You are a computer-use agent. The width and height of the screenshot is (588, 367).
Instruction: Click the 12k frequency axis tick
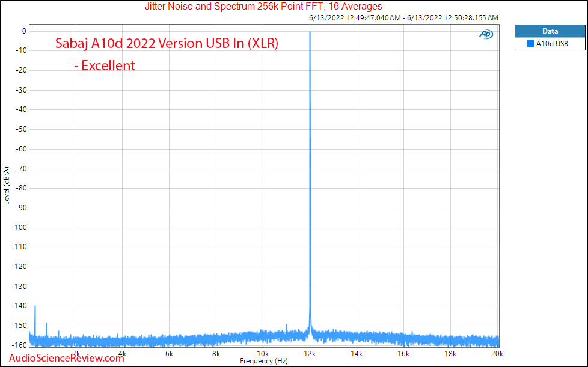(x=310, y=354)
